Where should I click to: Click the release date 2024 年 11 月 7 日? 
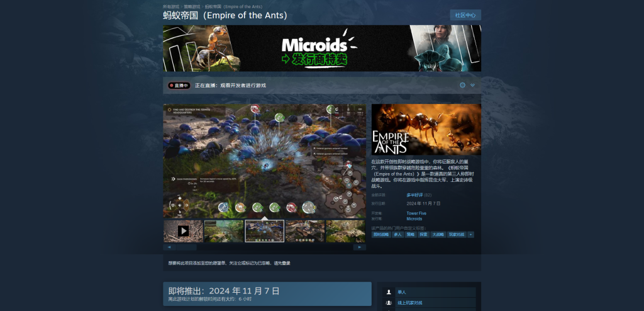(423, 203)
